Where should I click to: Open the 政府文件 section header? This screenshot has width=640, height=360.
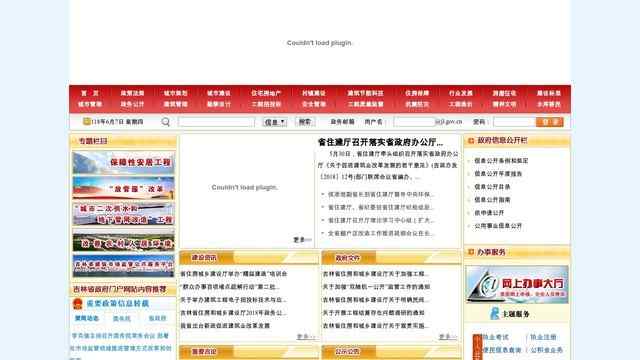pyautogui.click(x=347, y=258)
